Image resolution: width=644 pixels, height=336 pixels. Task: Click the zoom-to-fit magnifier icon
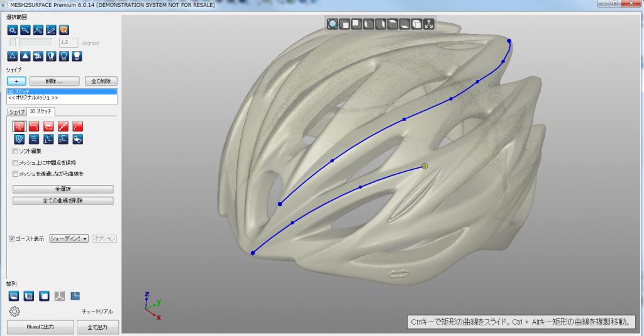(x=332, y=25)
